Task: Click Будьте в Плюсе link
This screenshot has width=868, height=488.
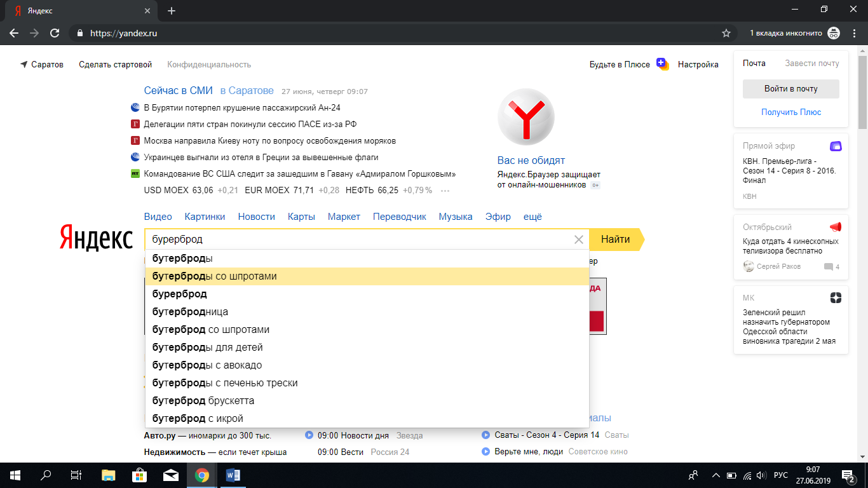Action: click(620, 64)
